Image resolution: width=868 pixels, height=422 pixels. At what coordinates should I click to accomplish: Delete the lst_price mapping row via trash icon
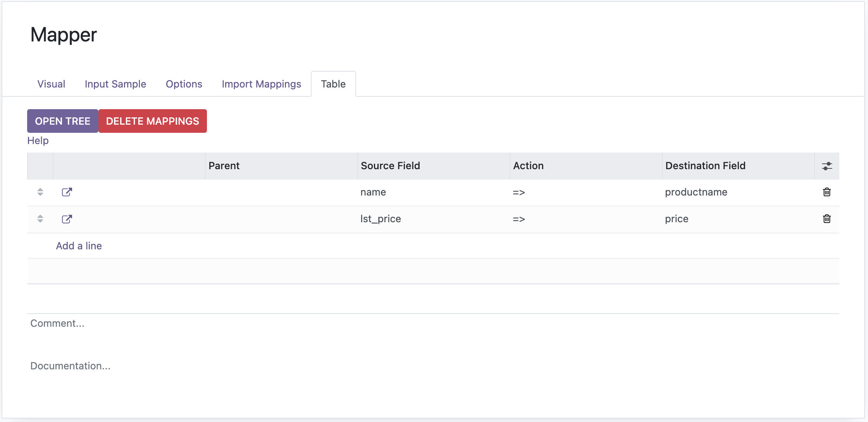[x=827, y=219]
